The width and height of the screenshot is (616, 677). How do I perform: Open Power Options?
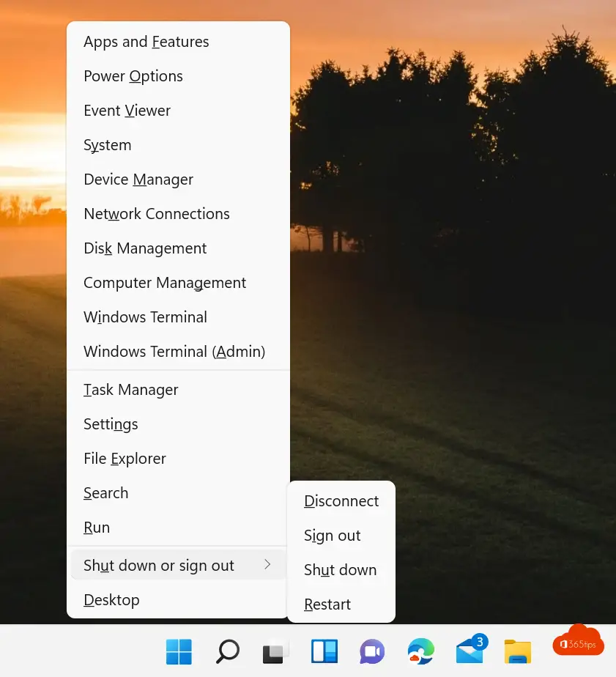178,76
